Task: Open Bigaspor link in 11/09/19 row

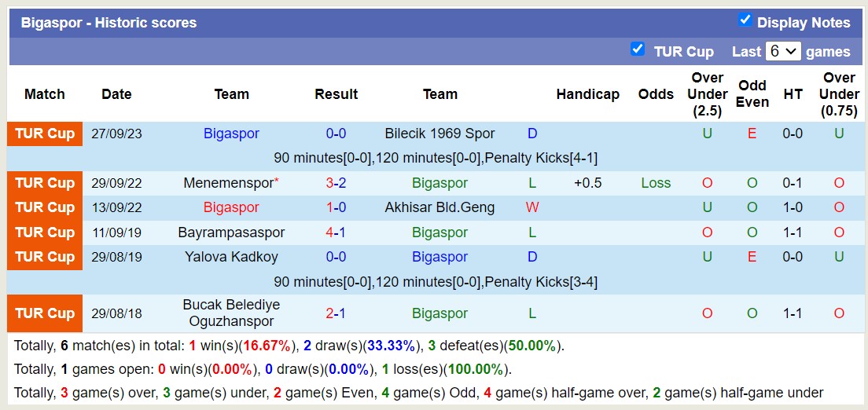Action: [440, 232]
